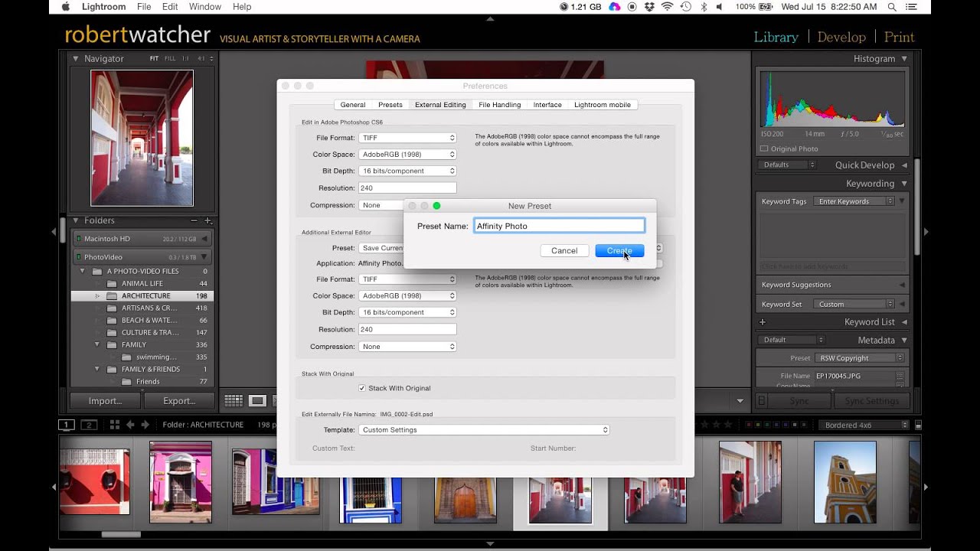Open Additional Editor File Format dropdown
This screenshot has width=980, height=551.
[x=407, y=279]
